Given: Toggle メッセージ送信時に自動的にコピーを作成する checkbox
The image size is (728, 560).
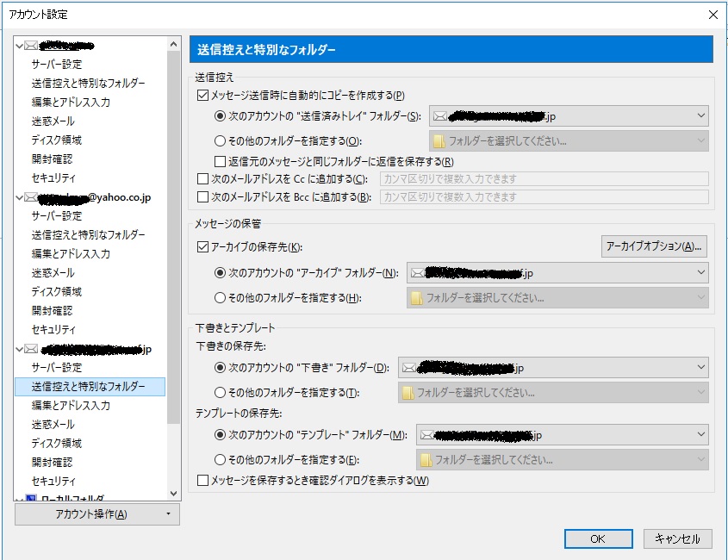Looking at the screenshot, I should point(203,96).
